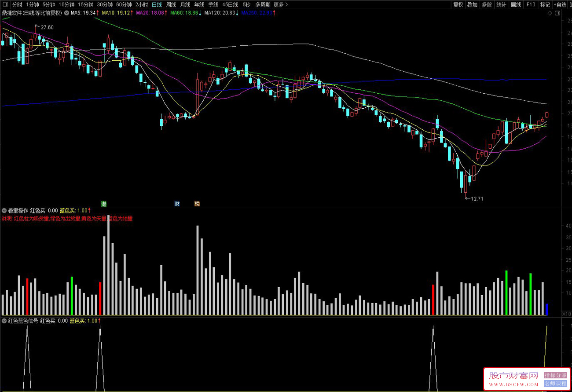Toggle the left sidebar panel icon

pos(5,4)
